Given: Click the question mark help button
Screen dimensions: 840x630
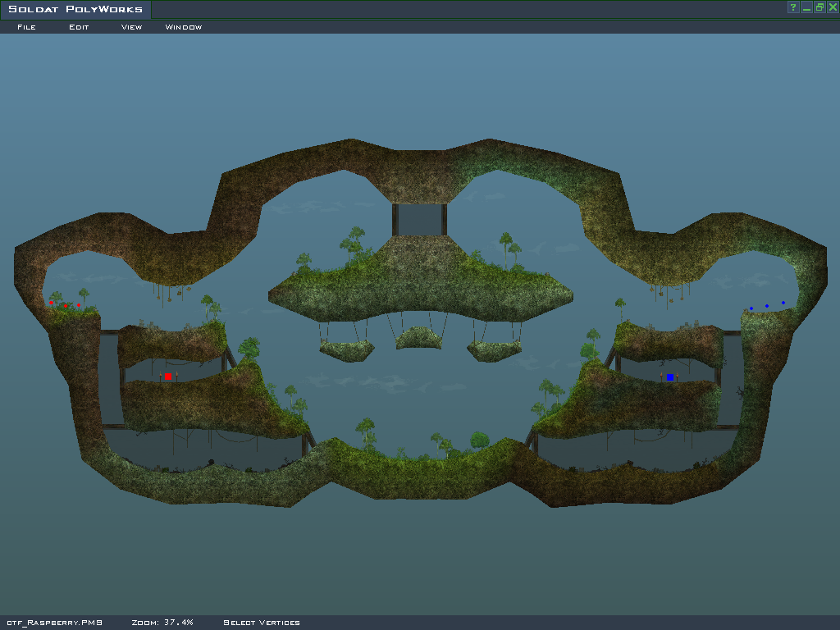Looking at the screenshot, I should [793, 7].
